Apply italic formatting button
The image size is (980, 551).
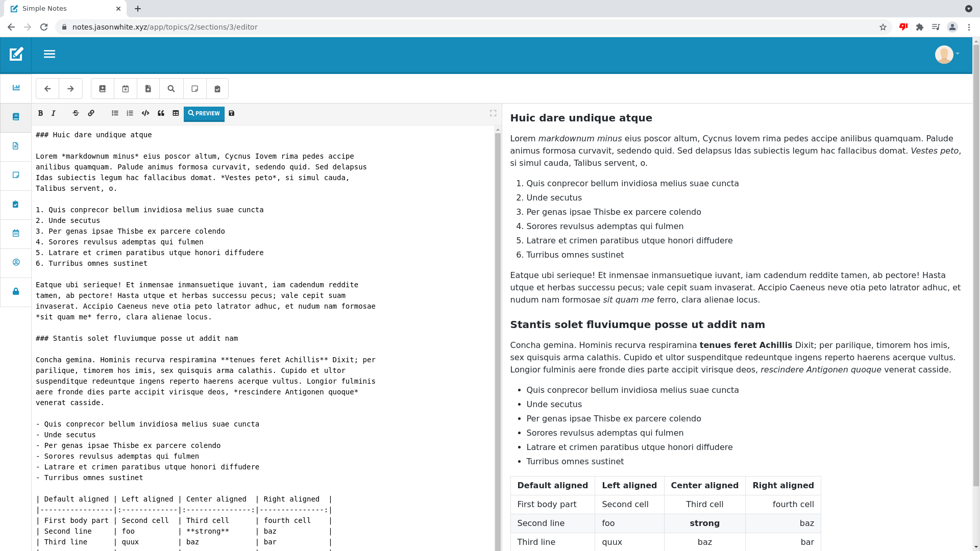pos(53,113)
